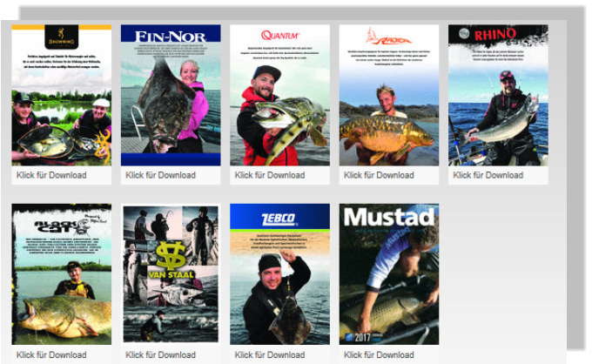Open the Black Cat catalog cover
This screenshot has width=592, height=364.
[x=62, y=274]
